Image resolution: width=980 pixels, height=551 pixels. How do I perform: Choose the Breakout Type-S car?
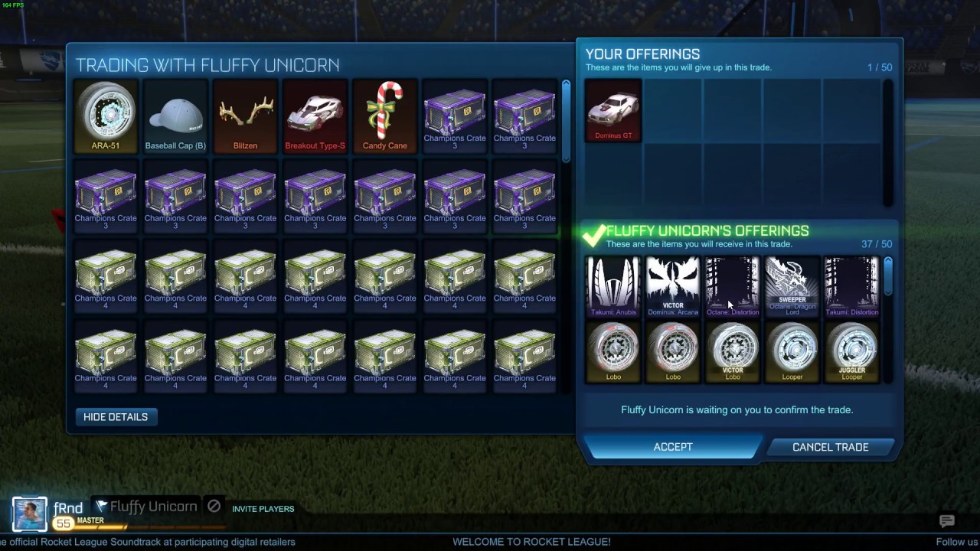[x=315, y=116]
